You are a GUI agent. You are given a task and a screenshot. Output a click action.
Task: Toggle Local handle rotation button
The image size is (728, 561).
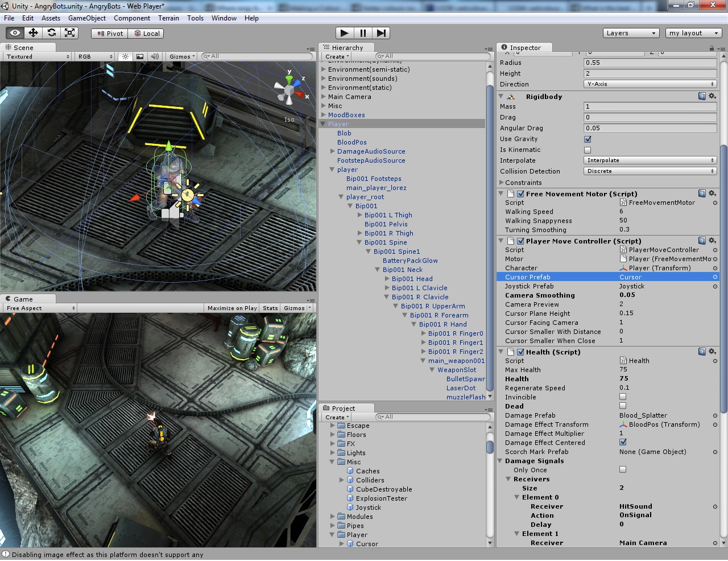coord(147,34)
